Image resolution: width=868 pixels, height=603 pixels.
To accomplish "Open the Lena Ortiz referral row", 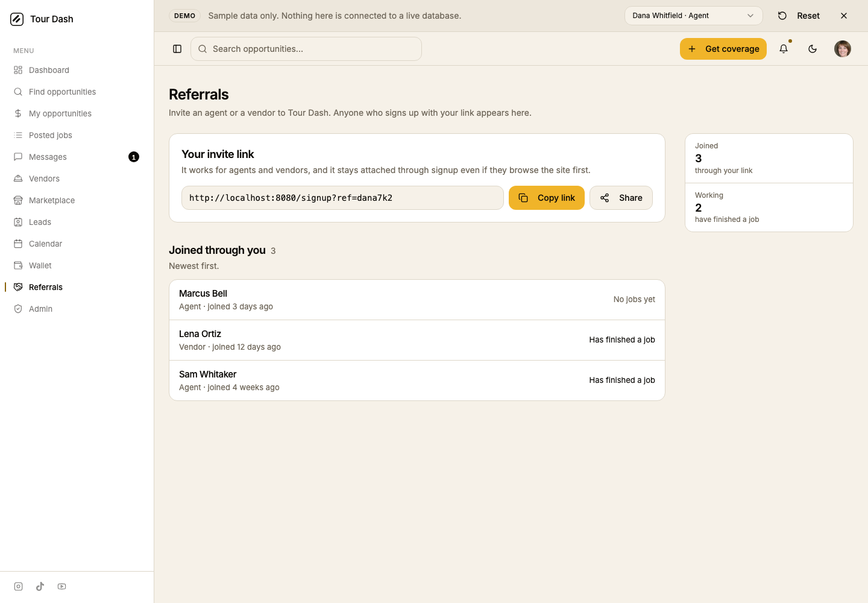I will (417, 340).
